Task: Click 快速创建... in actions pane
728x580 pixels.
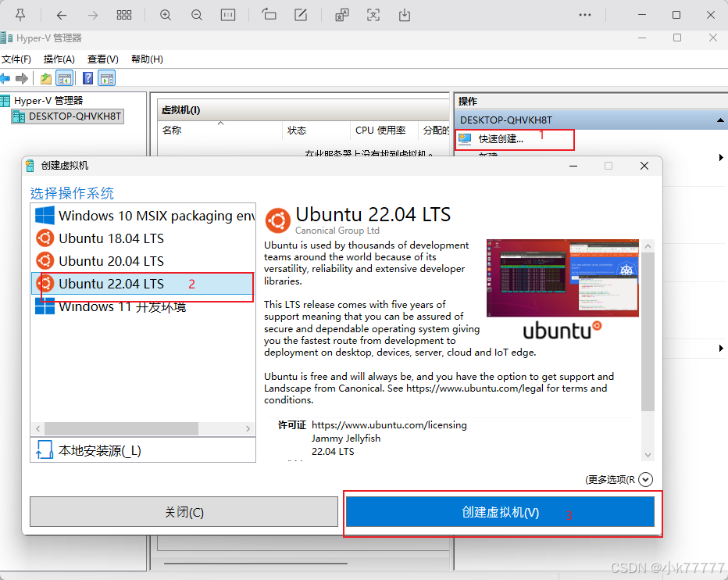Action: coord(501,139)
